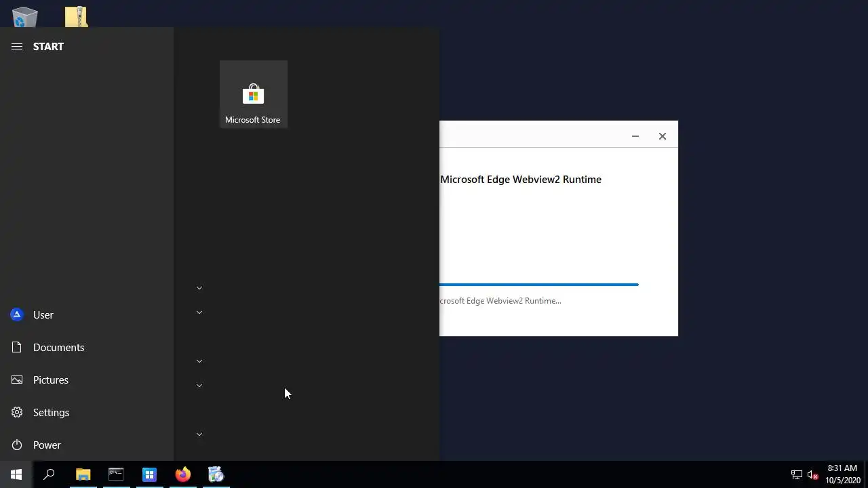The height and width of the screenshot is (488, 868).
Task: Select the zipped folder desktop icon
Action: [76, 16]
